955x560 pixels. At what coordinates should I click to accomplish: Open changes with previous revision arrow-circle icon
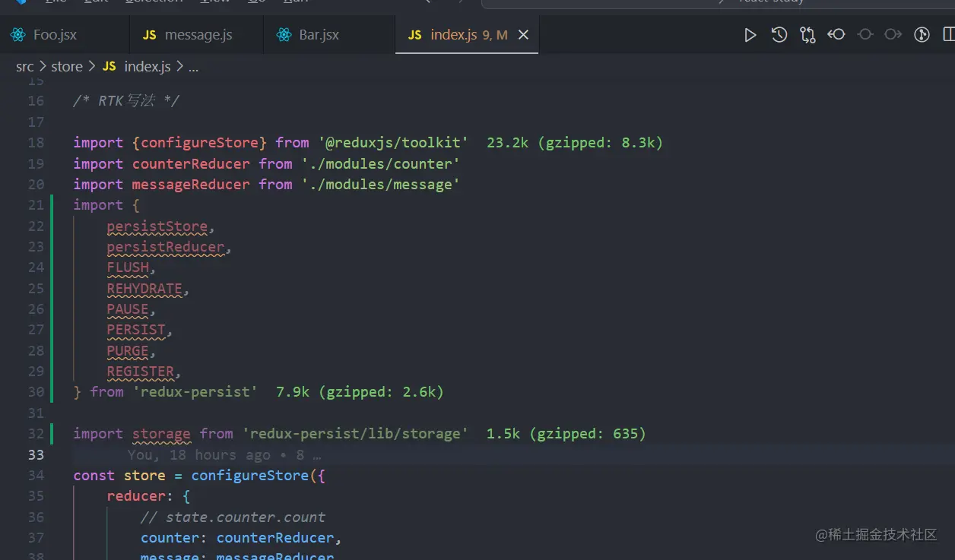point(836,35)
